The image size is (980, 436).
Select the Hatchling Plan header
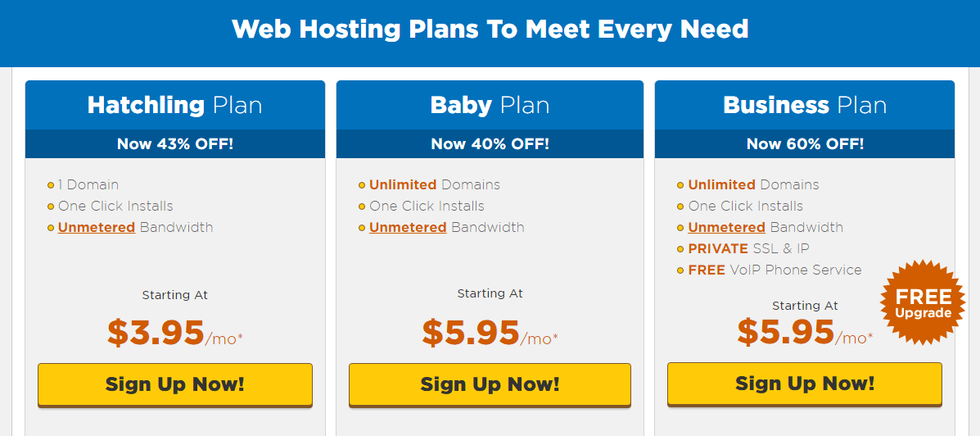tap(175, 105)
